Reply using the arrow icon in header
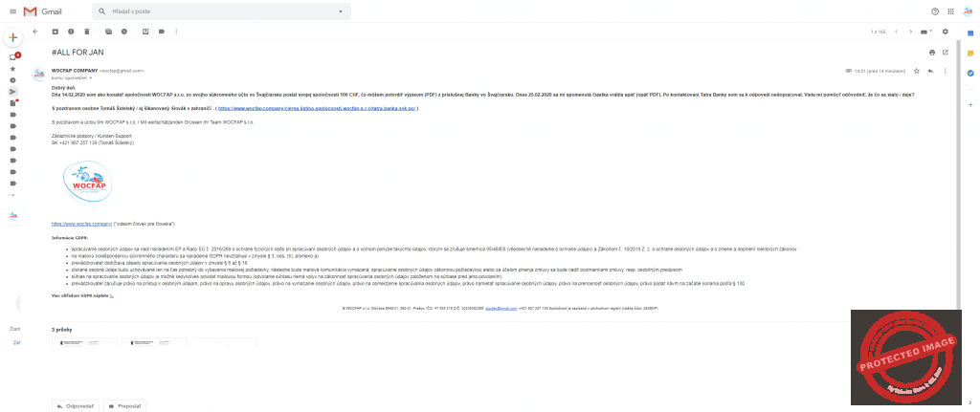Image resolution: width=980 pixels, height=412 pixels. pyautogui.click(x=930, y=71)
